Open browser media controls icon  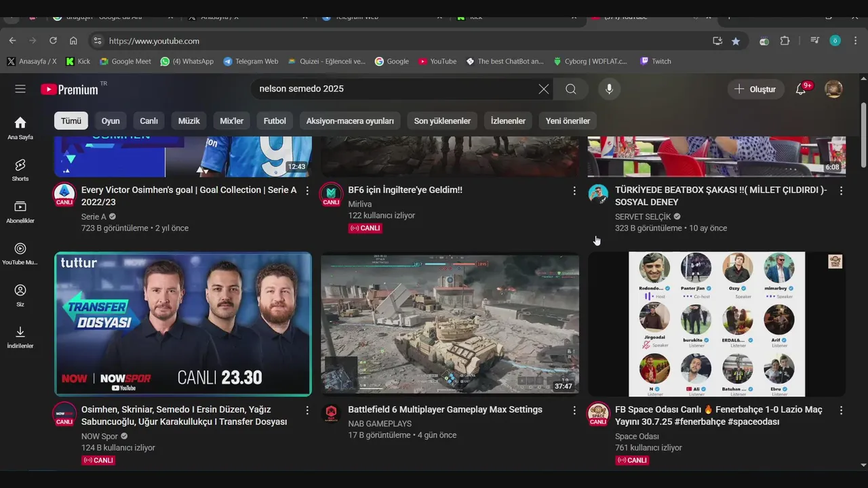coord(815,41)
